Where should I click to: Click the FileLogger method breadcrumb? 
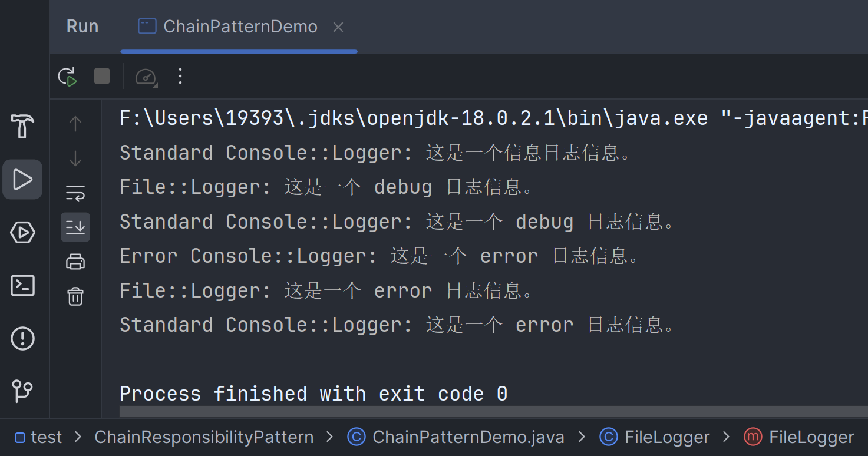click(798, 437)
